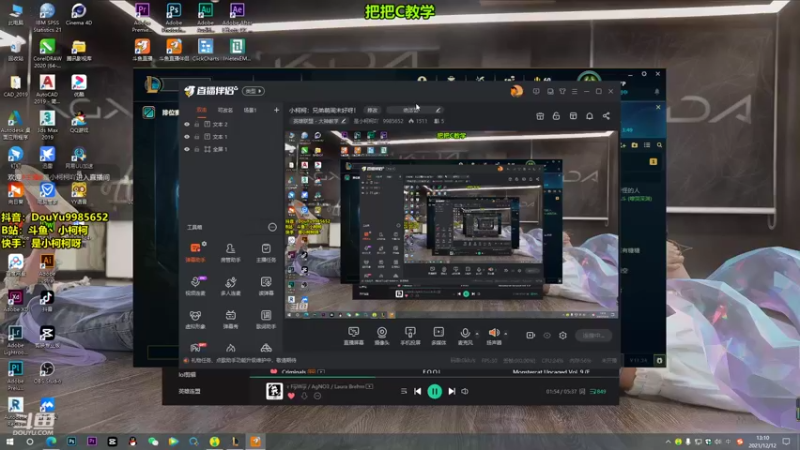This screenshot has width=800, height=450.
Task: Skip to the previous music track
Action: click(417, 391)
